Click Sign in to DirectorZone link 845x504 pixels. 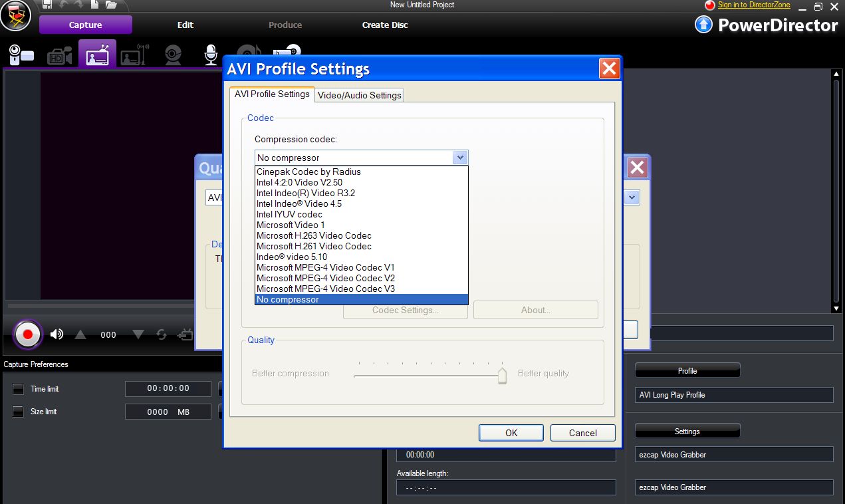[754, 5]
